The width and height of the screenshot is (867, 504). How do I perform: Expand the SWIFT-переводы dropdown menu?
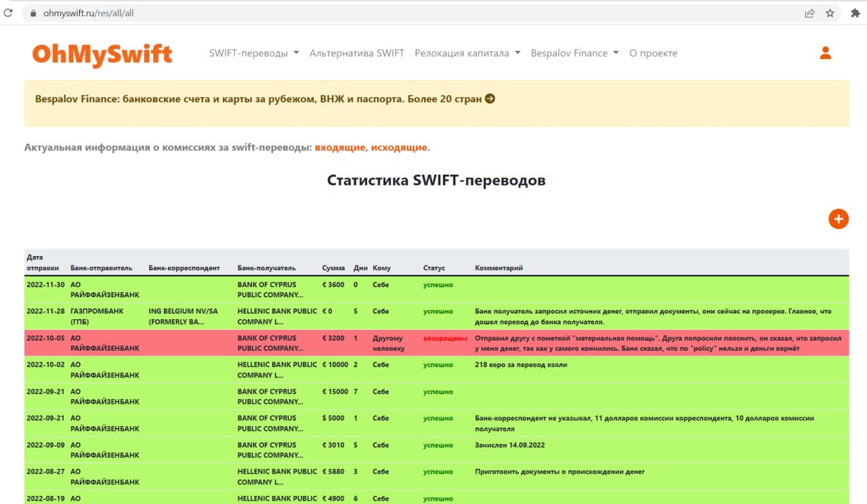point(254,53)
